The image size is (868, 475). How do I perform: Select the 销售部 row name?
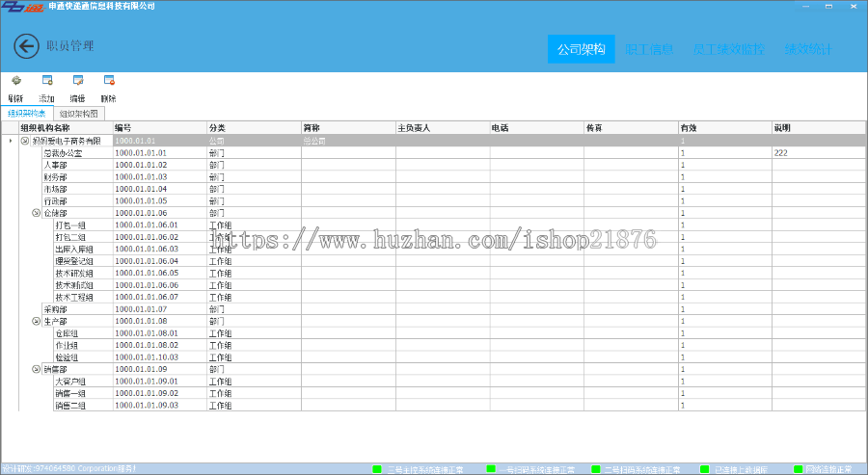pos(55,369)
